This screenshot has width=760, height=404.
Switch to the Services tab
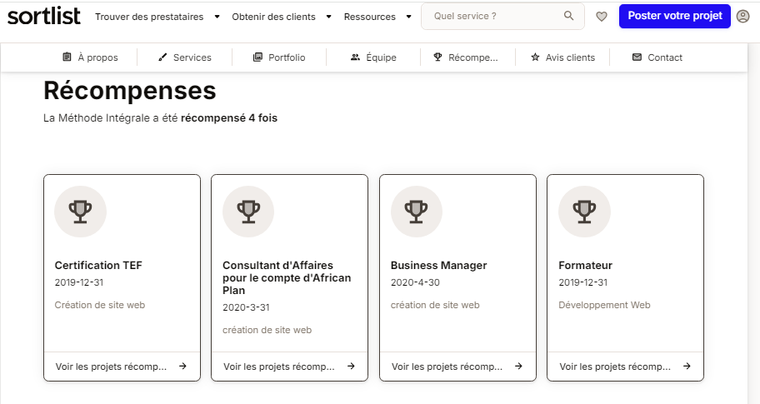(184, 57)
